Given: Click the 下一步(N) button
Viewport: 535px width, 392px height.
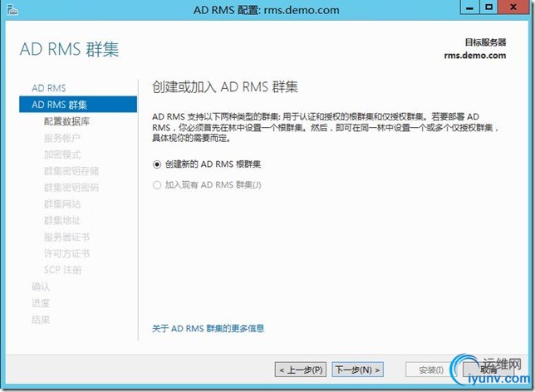Looking at the screenshot, I should point(357,370).
